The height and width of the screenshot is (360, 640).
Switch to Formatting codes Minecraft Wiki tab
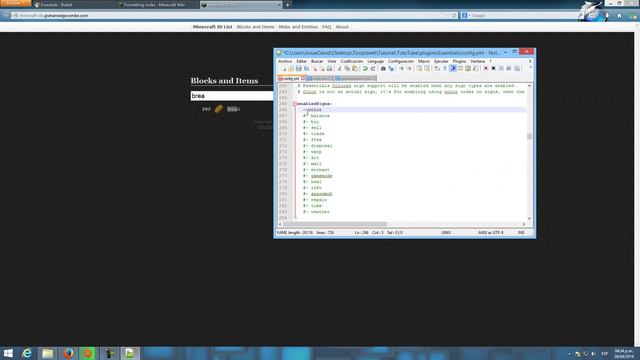pos(157,5)
